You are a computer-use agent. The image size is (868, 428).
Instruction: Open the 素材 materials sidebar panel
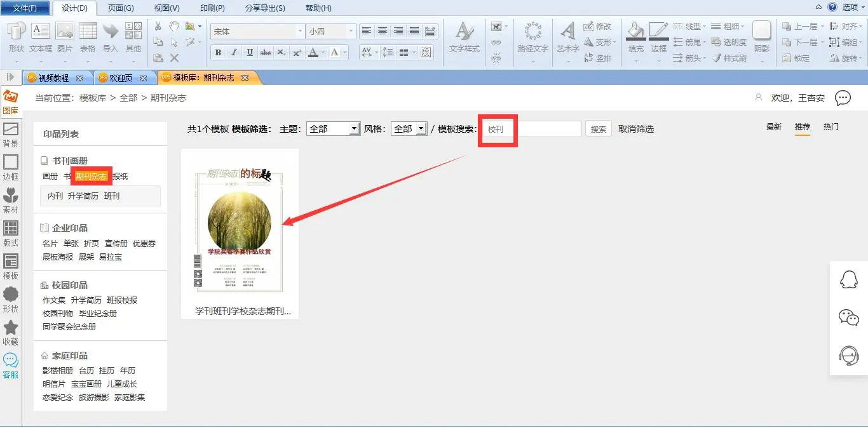pos(11,202)
